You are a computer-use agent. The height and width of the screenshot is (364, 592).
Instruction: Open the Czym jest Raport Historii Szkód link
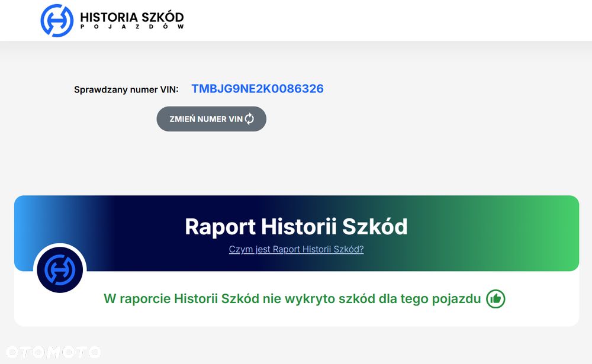pos(297,249)
